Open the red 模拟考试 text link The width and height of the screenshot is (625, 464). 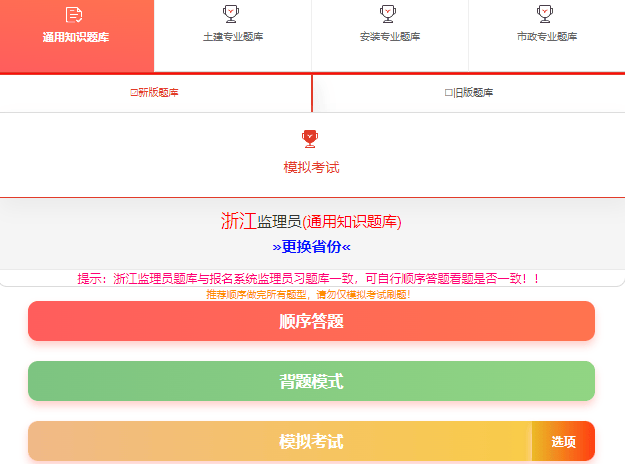pyautogui.click(x=312, y=167)
